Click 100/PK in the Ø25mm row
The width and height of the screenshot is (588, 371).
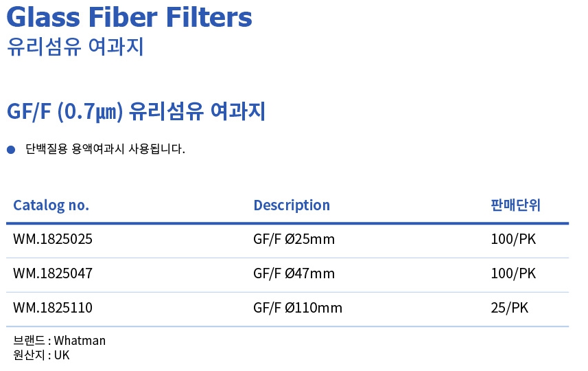pyautogui.click(x=513, y=239)
